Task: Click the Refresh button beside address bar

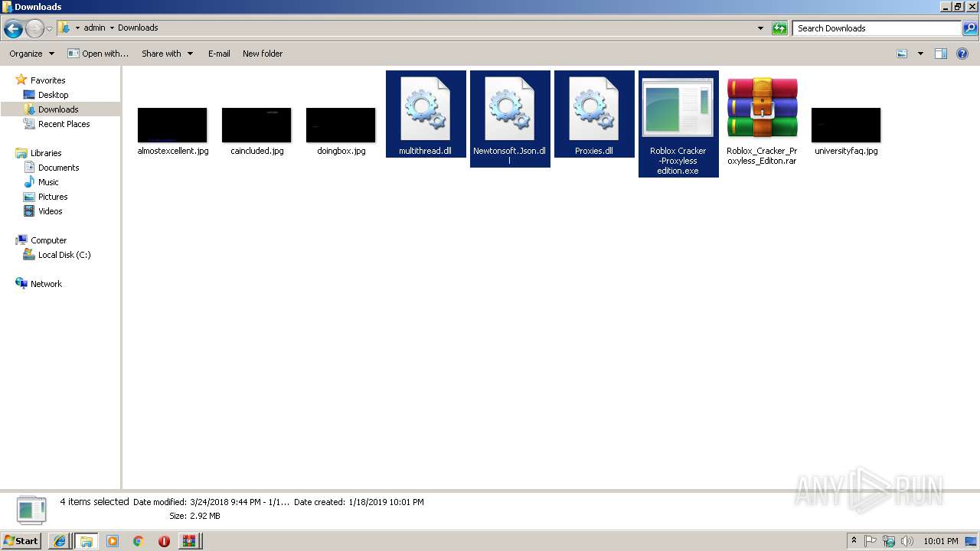Action: pyautogui.click(x=779, y=28)
